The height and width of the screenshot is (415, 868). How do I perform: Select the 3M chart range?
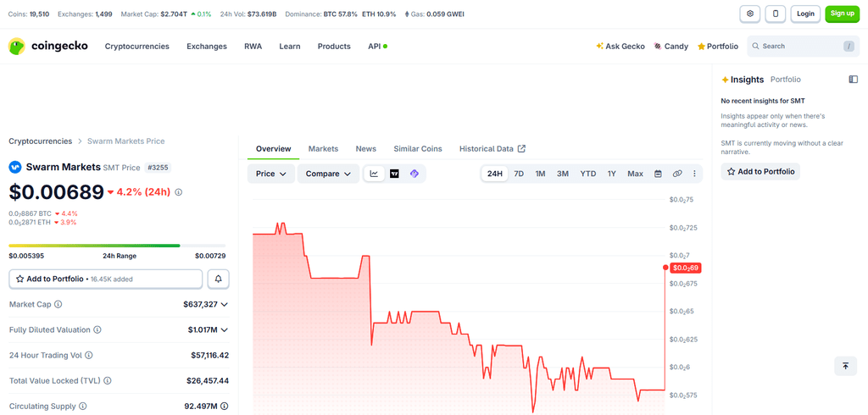point(563,174)
